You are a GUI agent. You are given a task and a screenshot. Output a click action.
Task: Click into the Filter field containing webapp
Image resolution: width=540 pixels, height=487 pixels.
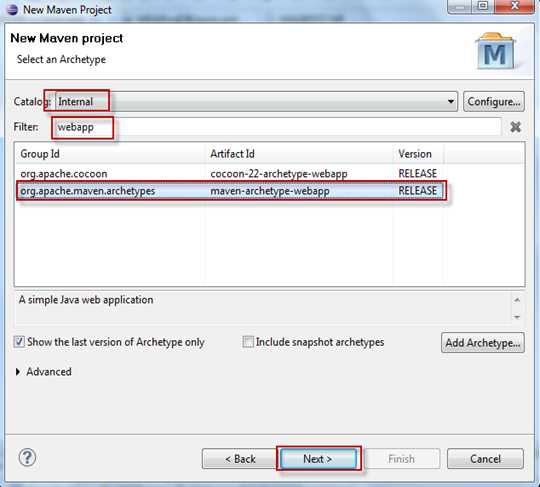(277, 127)
